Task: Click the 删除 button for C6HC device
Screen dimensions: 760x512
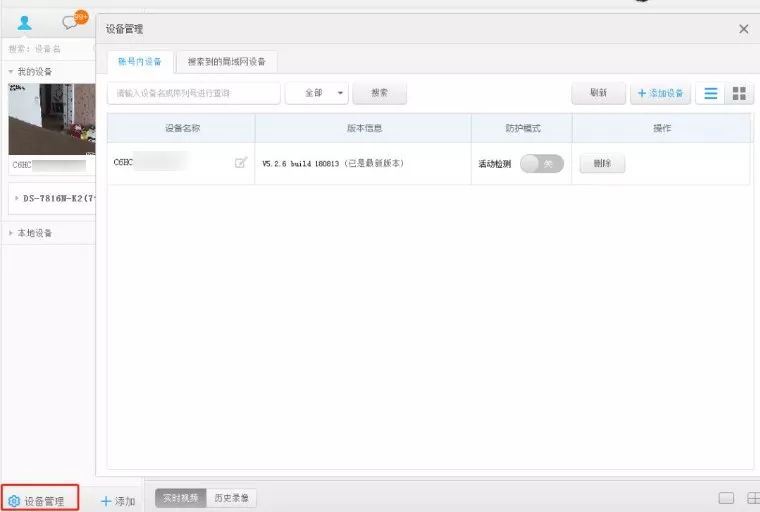Action: 602,163
